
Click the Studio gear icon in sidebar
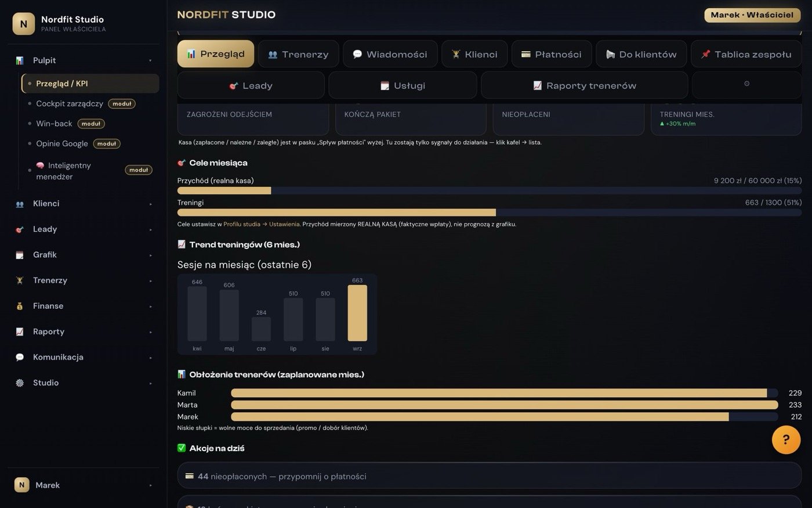(20, 383)
